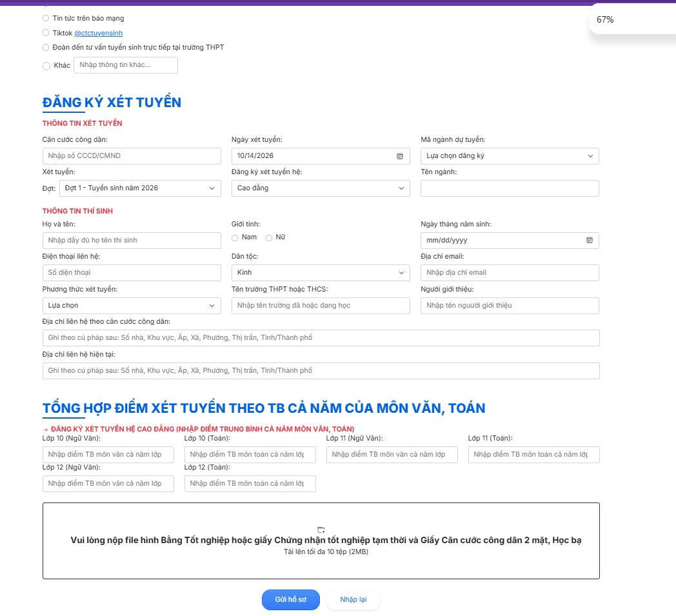Expand the Đợt tuyển sinh dropdown

point(140,188)
